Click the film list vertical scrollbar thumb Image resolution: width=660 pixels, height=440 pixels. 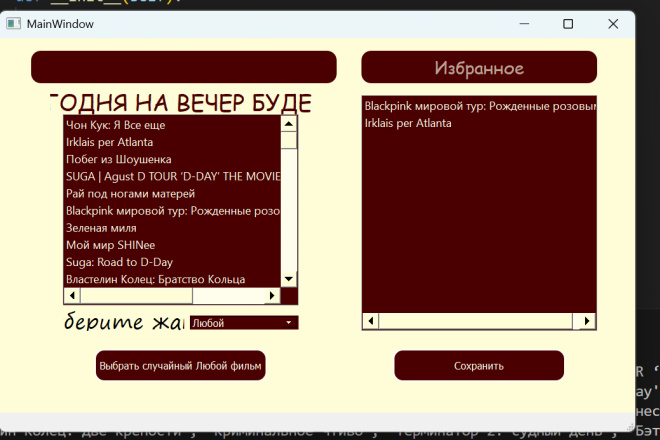coord(289,140)
